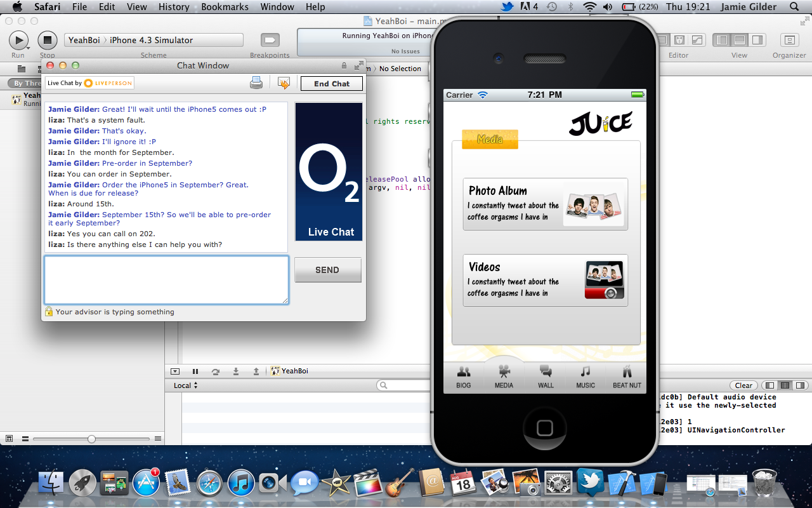
Task: Show both variables and console panes
Action: tap(784, 385)
